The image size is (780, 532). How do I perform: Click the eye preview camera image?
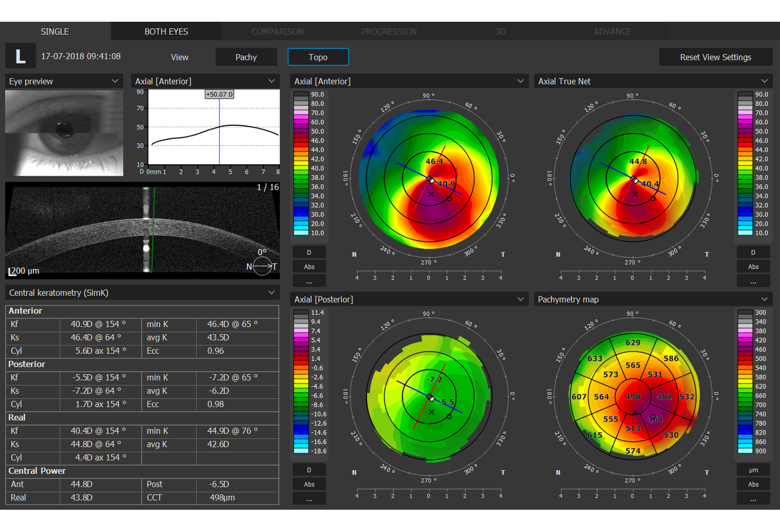(64, 133)
